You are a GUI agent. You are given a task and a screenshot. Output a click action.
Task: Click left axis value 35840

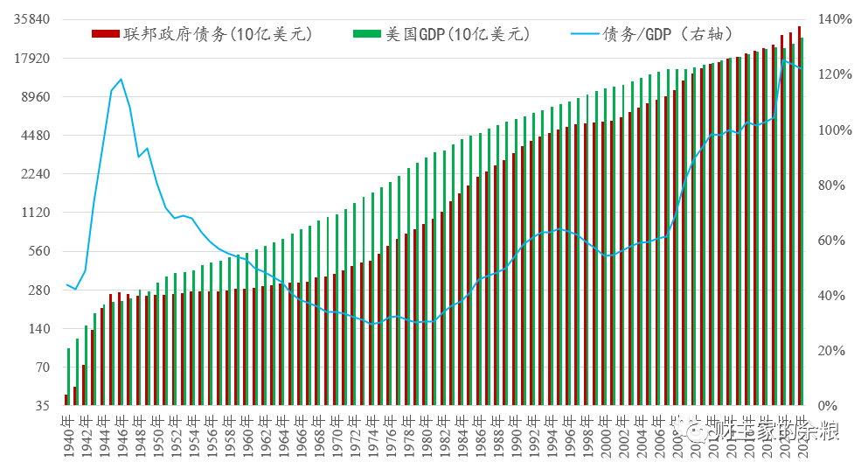pyautogui.click(x=31, y=19)
